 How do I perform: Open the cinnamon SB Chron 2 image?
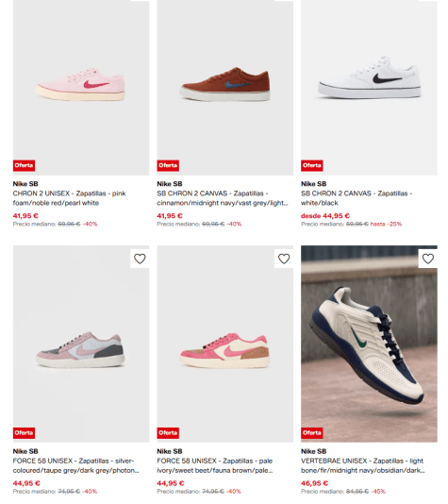pyautogui.click(x=225, y=88)
